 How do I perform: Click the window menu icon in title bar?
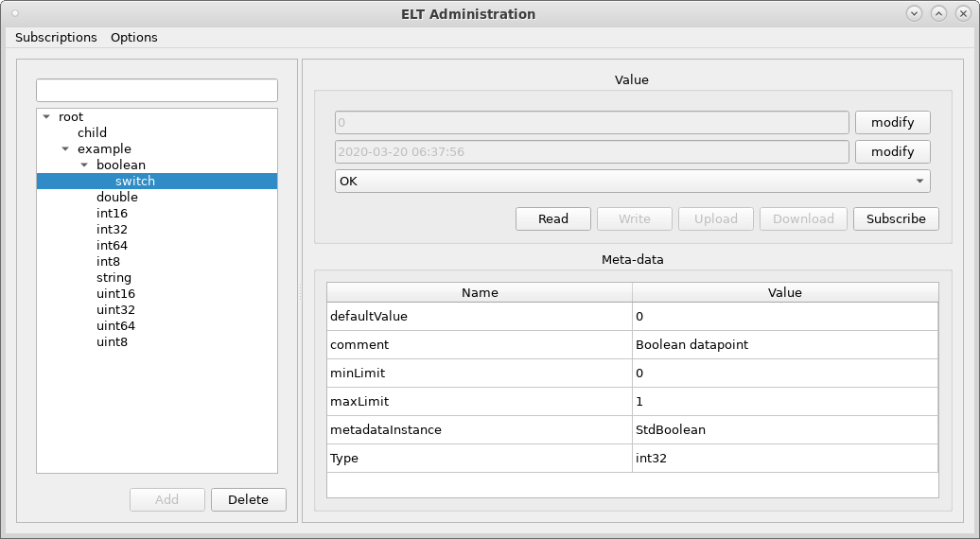pyautogui.click(x=14, y=14)
